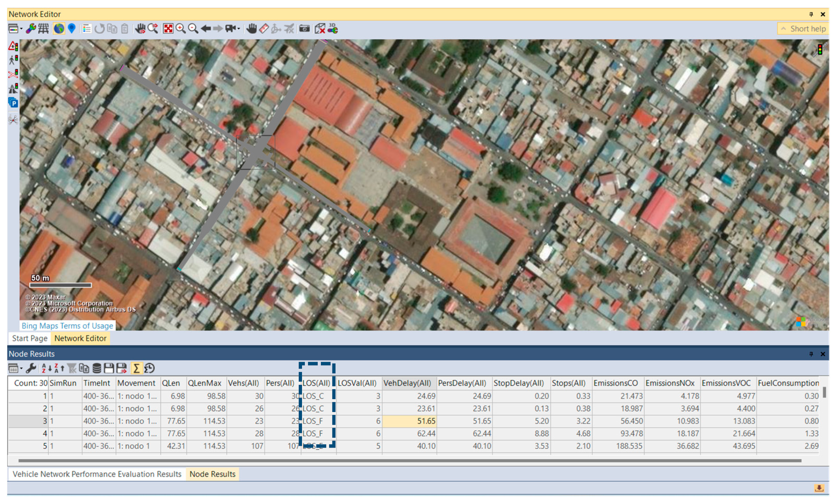
Task: Click the wireframe toggle grid icon
Action: (x=44, y=29)
